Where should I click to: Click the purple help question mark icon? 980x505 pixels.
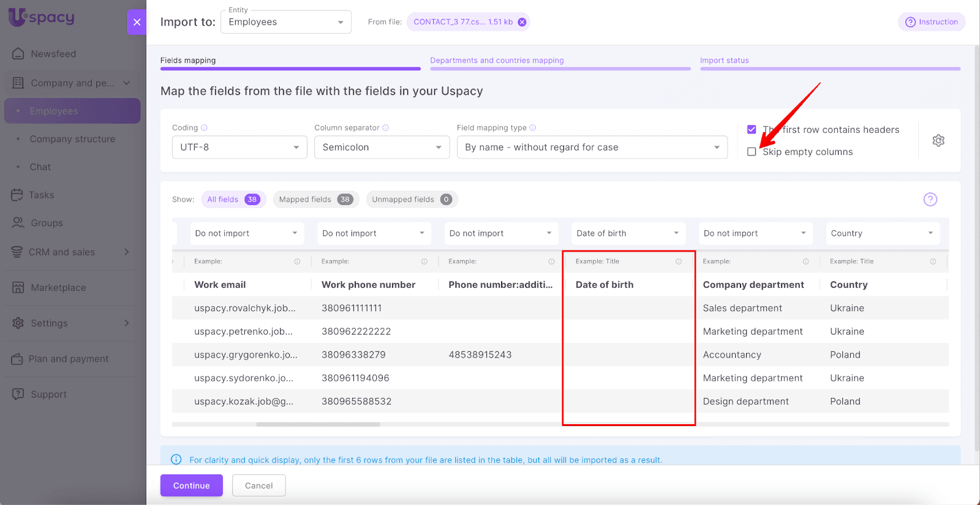point(930,200)
